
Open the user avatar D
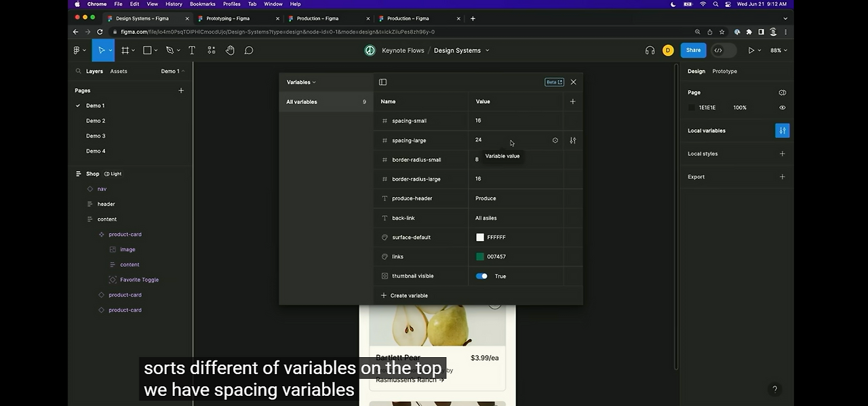tap(668, 50)
